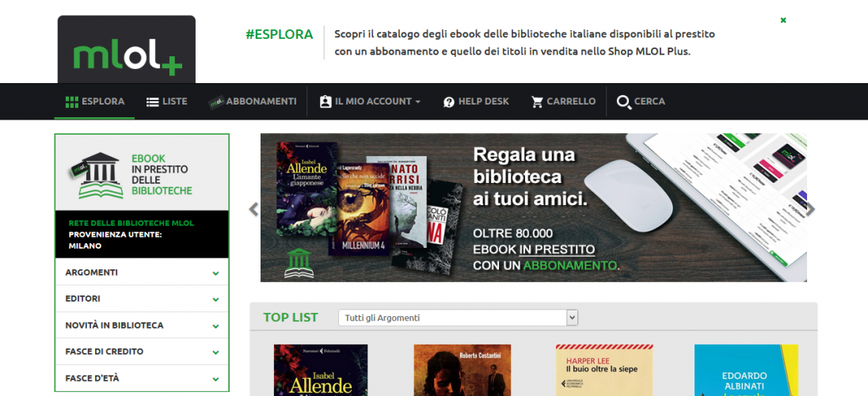Open Edoardo Albinati book cover
Viewport: 868px width, 396px height.
pyautogui.click(x=746, y=370)
